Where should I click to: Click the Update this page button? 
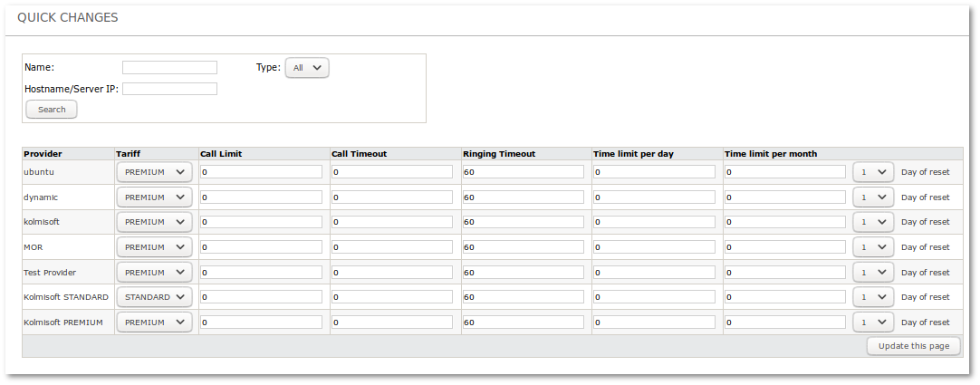[x=913, y=346]
